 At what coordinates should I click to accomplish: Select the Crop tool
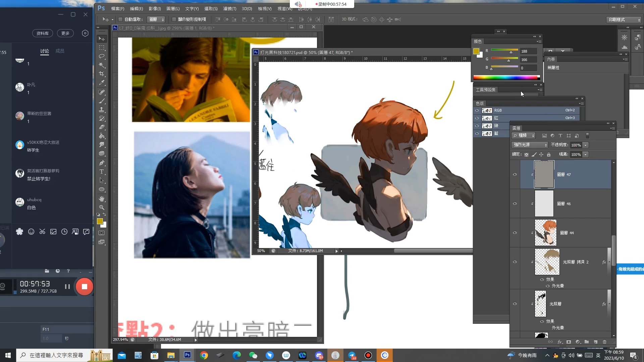pyautogui.click(x=102, y=74)
